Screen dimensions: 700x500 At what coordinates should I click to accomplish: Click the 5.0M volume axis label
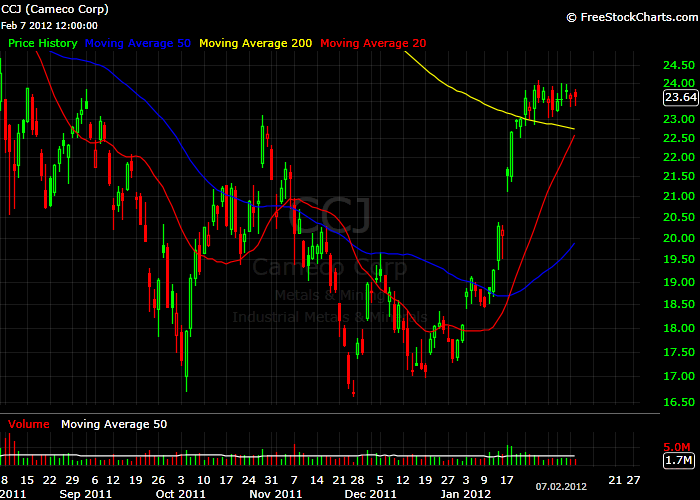click(x=677, y=447)
